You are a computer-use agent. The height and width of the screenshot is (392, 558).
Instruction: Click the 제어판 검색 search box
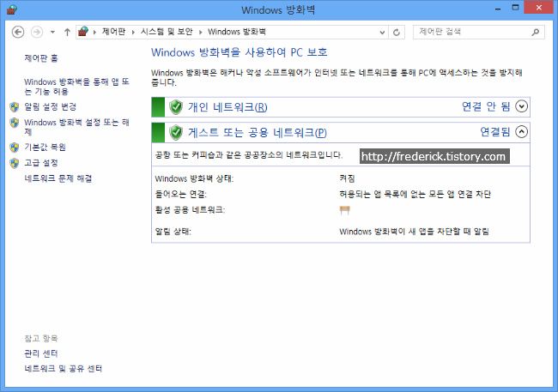(478, 32)
